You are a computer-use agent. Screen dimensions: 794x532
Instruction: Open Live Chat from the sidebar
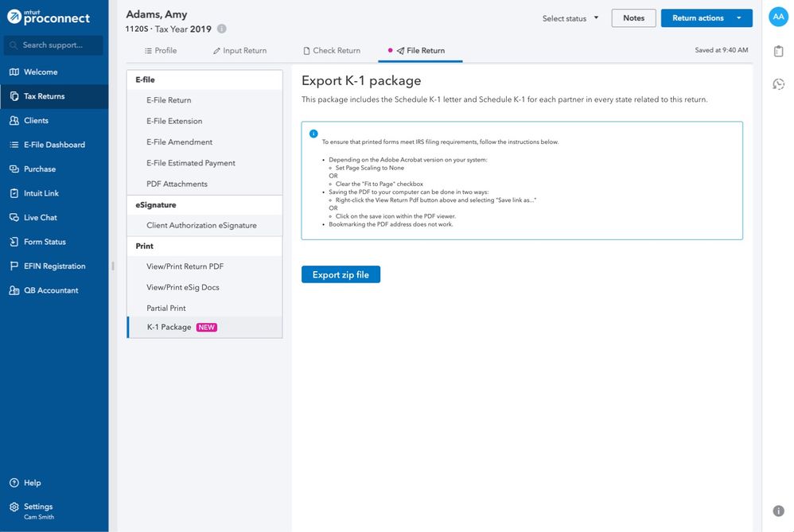(x=40, y=217)
